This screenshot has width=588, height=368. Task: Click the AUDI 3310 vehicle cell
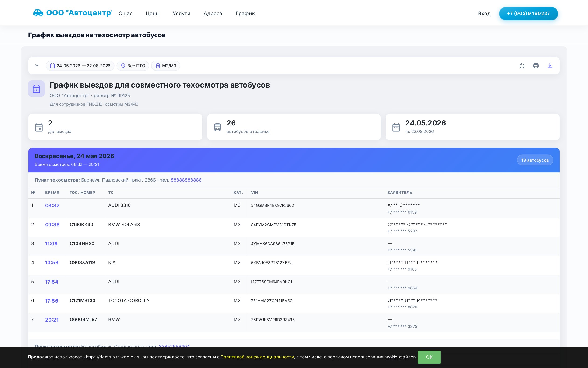pos(119,205)
